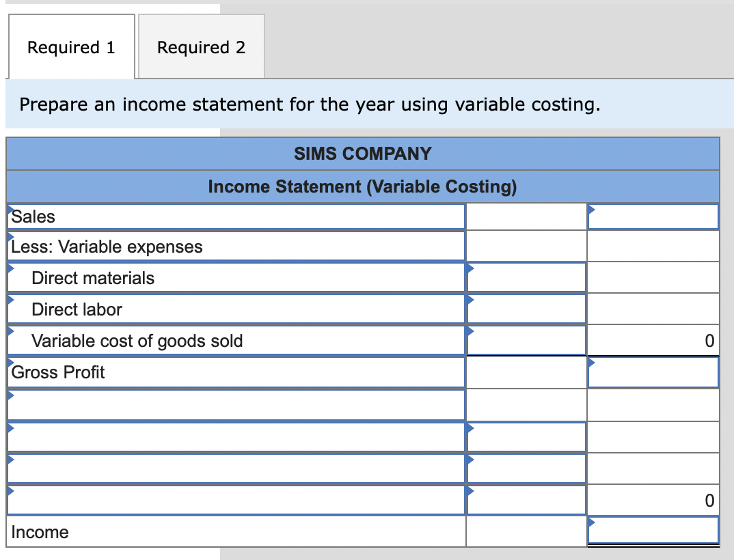Click the last blank row amount field above Income
This screenshot has width=734, height=560.
coord(526,500)
